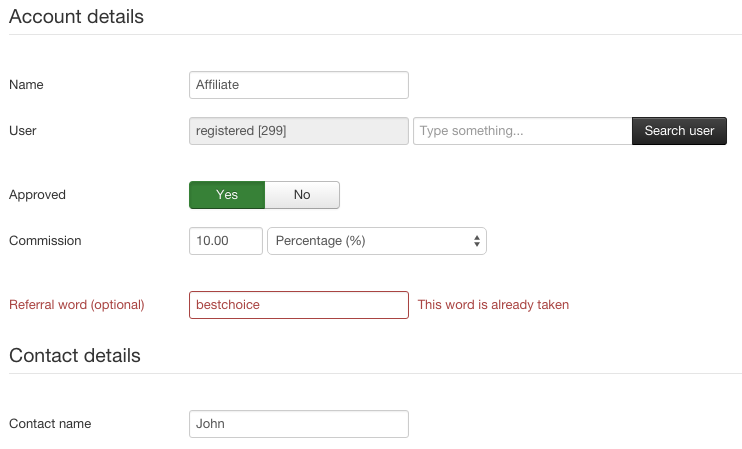Open the Percentage (%) commission type dropdown

coord(377,241)
